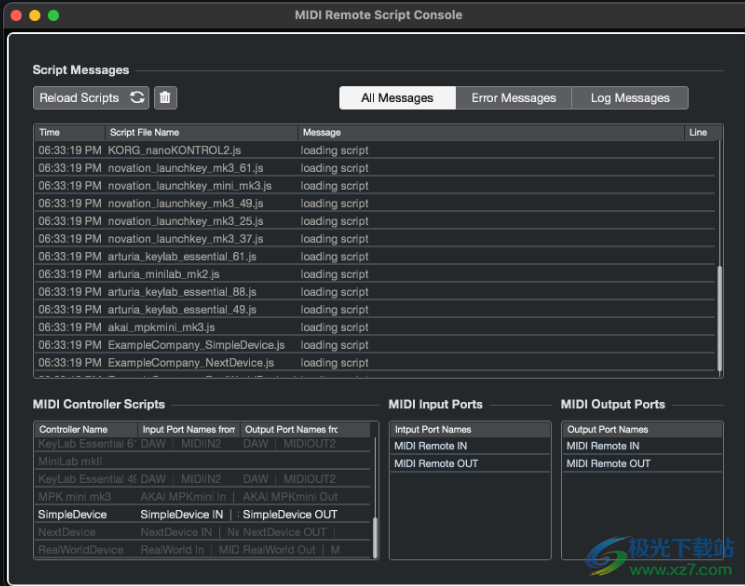Select the arturia_keylab_essential_61.js row
The height and width of the screenshot is (586, 745).
(x=375, y=256)
